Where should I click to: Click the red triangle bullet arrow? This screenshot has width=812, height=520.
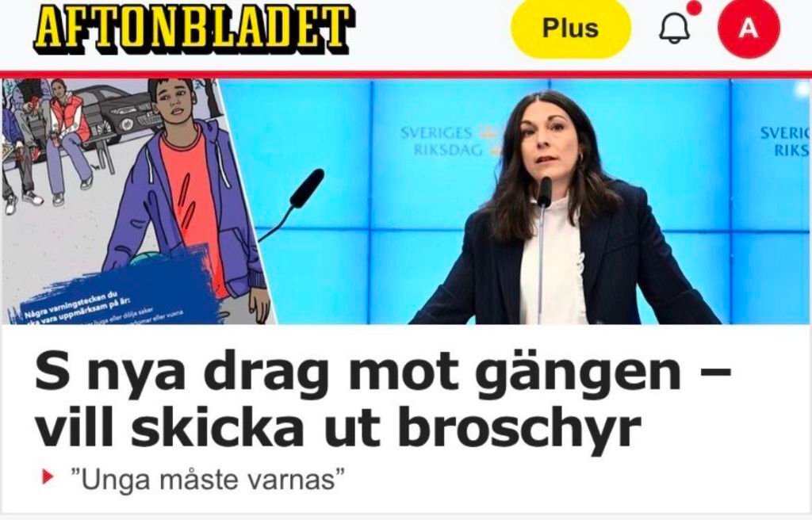pyautogui.click(x=47, y=476)
